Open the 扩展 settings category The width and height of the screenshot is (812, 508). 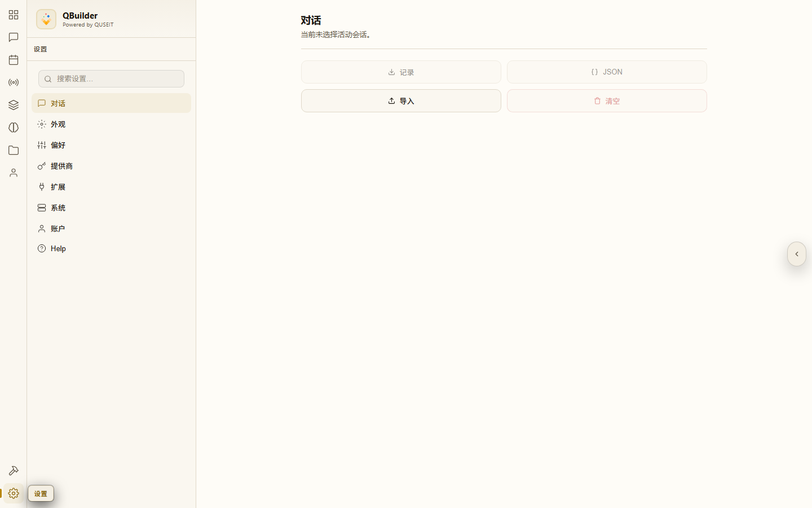111,187
